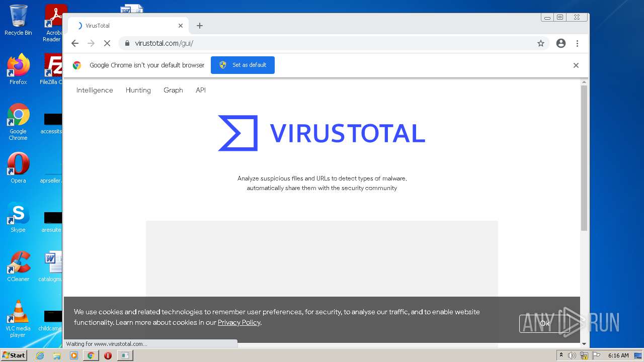
Task: Open the volume speaker tray icon
Action: coord(572,355)
